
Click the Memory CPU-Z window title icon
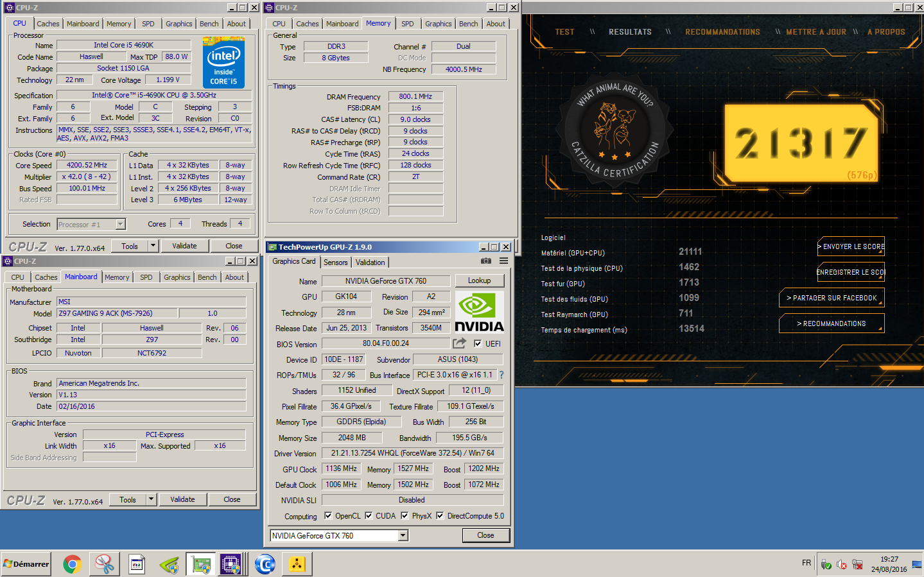pos(269,8)
